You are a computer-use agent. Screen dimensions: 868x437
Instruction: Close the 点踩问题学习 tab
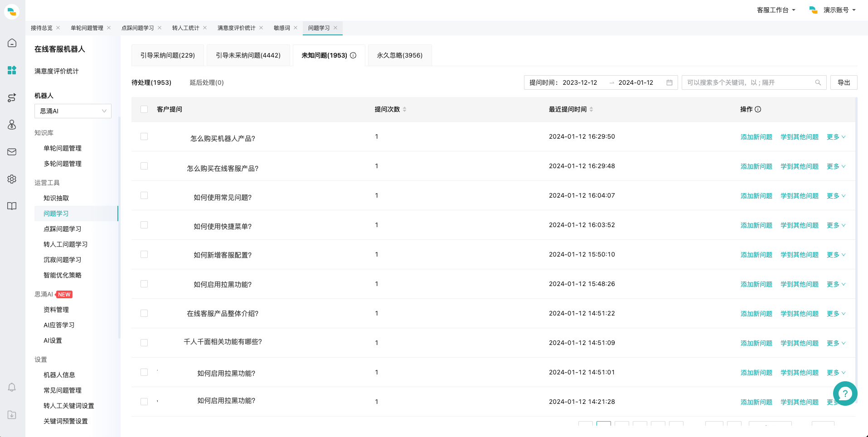160,28
